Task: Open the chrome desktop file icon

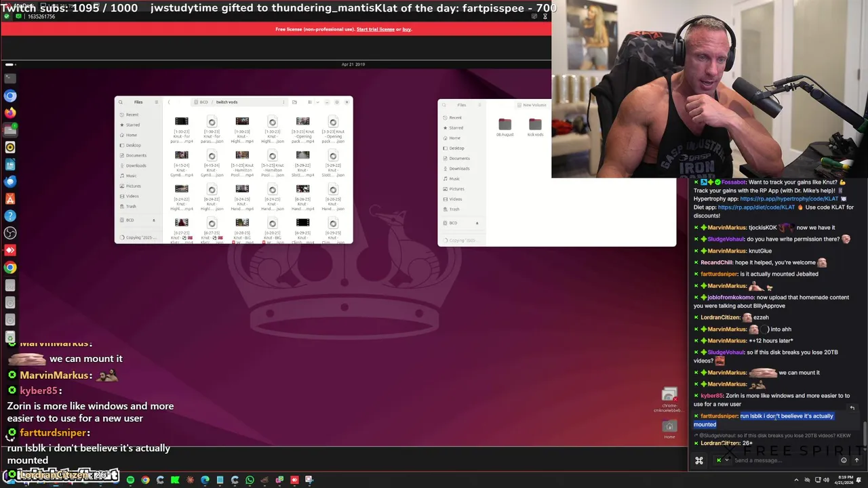Action: [x=669, y=400]
